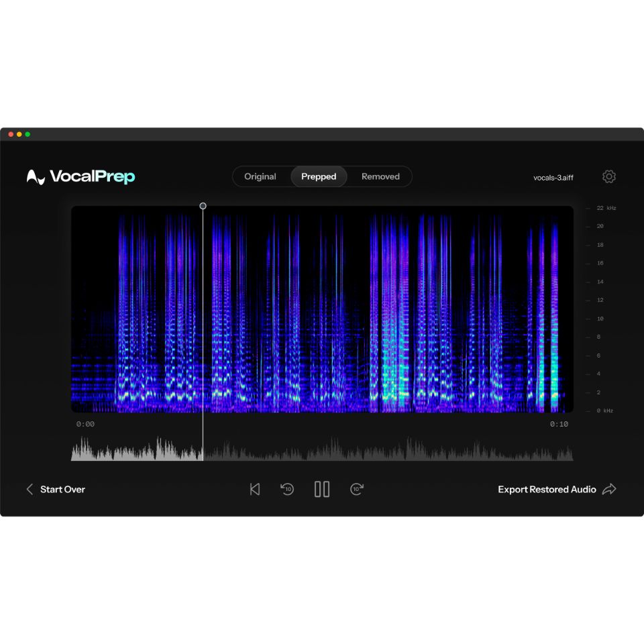Click Start Over to restart processing
The image size is (644, 644).
[62, 489]
